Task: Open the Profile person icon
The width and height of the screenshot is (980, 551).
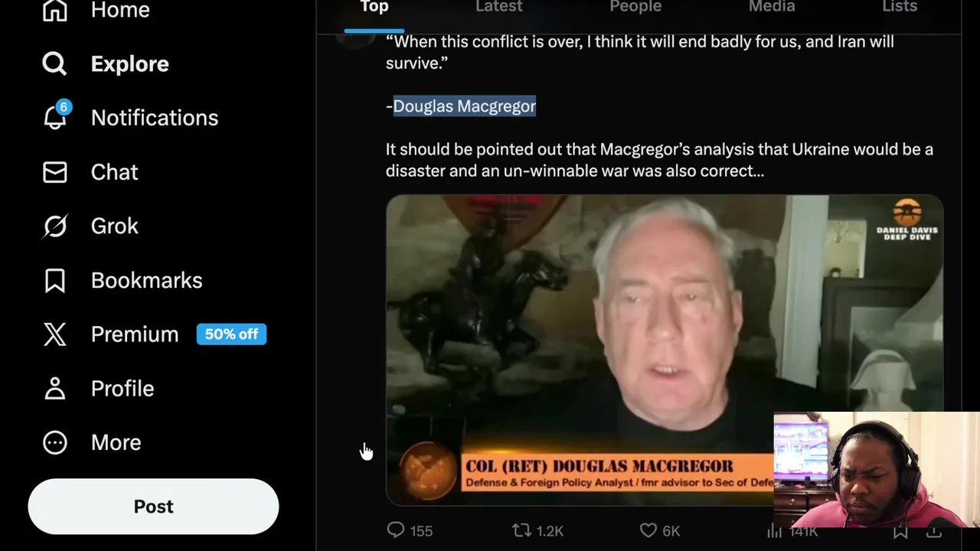Action: [54, 388]
